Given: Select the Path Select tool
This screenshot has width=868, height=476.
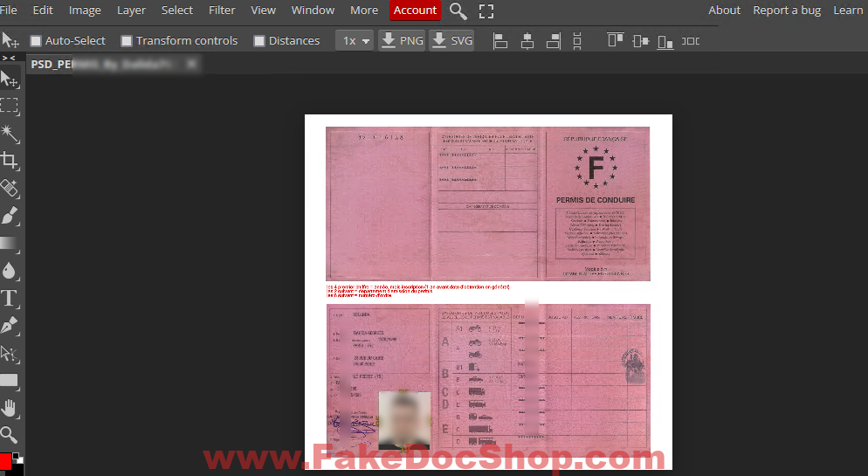Looking at the screenshot, I should click(10, 353).
